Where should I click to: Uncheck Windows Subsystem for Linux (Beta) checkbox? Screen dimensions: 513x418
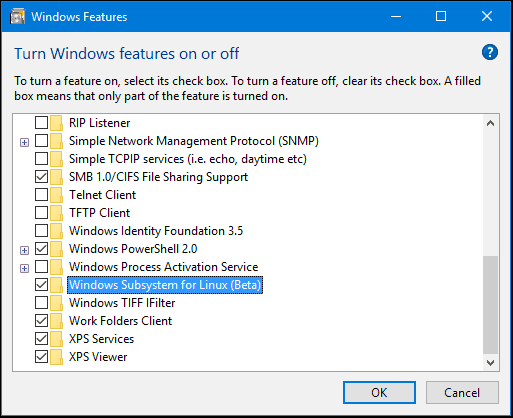click(41, 285)
